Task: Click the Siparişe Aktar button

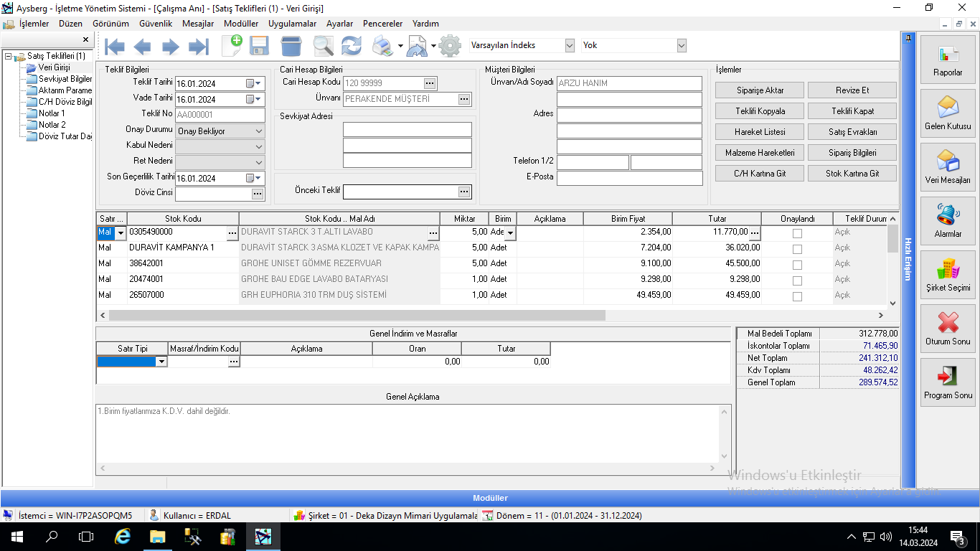Action: [x=760, y=90]
